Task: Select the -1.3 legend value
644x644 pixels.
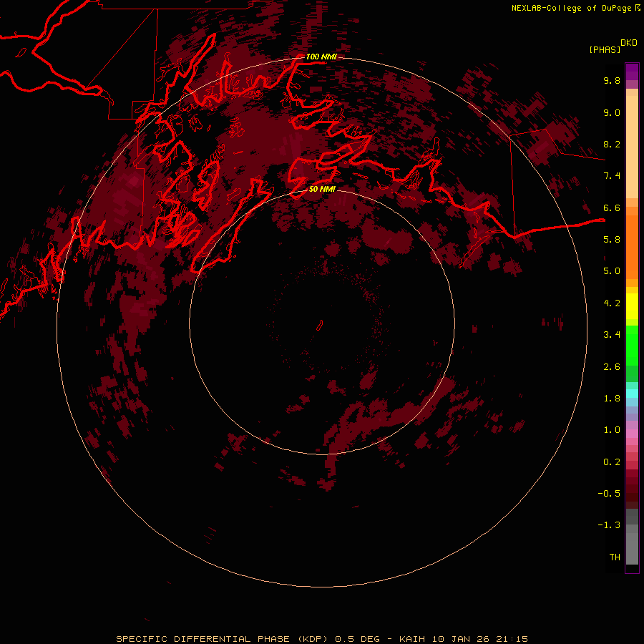Action: (x=609, y=525)
